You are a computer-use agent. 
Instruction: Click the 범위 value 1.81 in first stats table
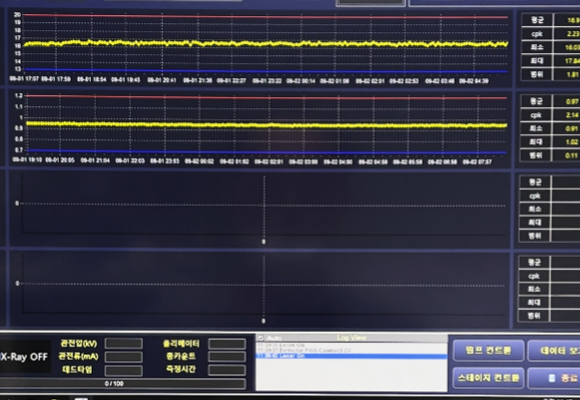[573, 74]
